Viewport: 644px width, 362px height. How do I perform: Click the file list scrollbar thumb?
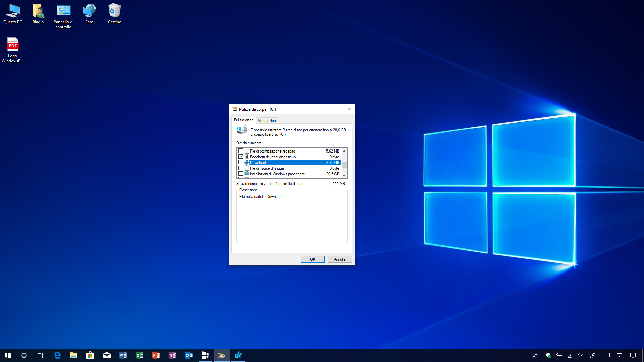point(344,165)
